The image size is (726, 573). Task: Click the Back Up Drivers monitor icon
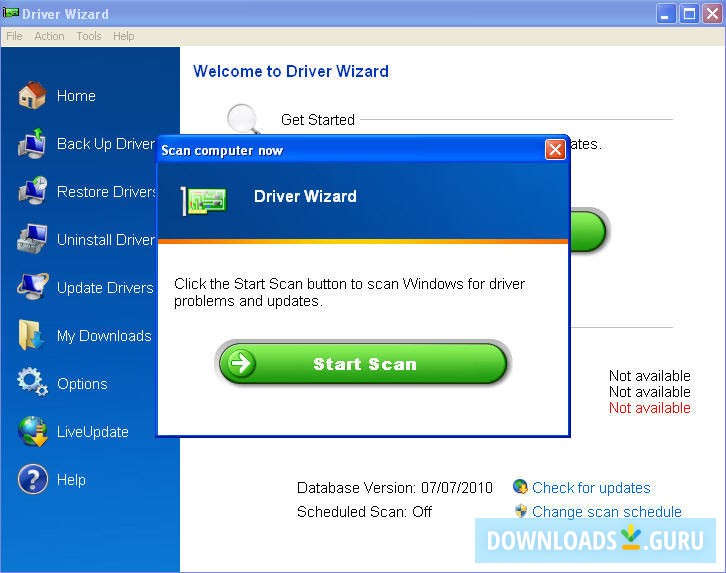point(32,143)
